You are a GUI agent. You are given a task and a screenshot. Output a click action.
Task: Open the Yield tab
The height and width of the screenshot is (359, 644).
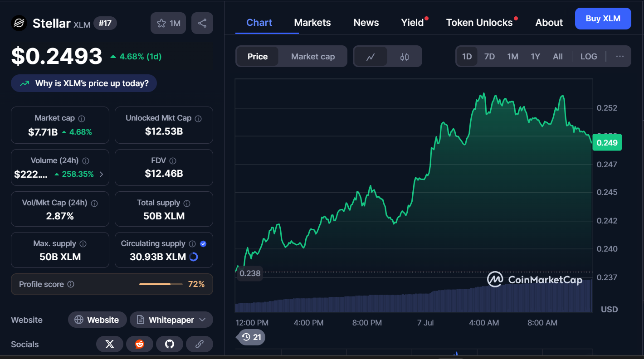point(412,23)
